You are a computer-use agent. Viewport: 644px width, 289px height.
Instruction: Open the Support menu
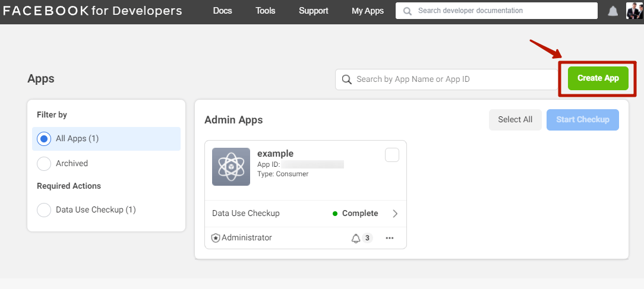click(313, 11)
